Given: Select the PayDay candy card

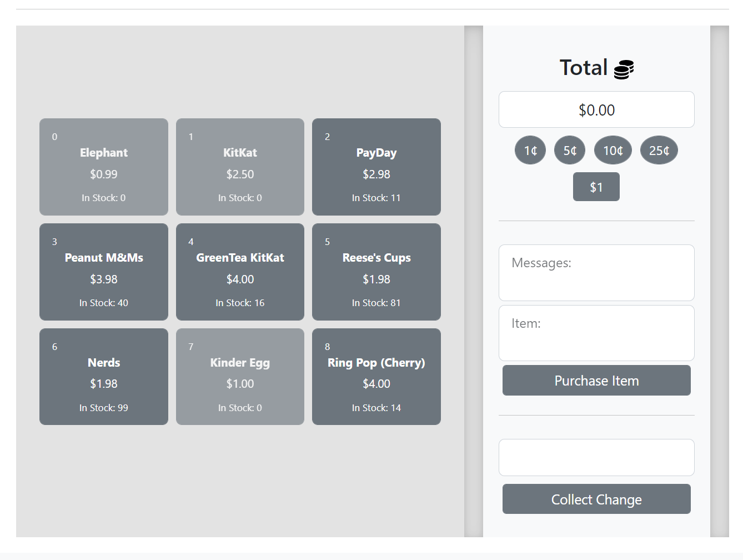Looking at the screenshot, I should pos(376,167).
